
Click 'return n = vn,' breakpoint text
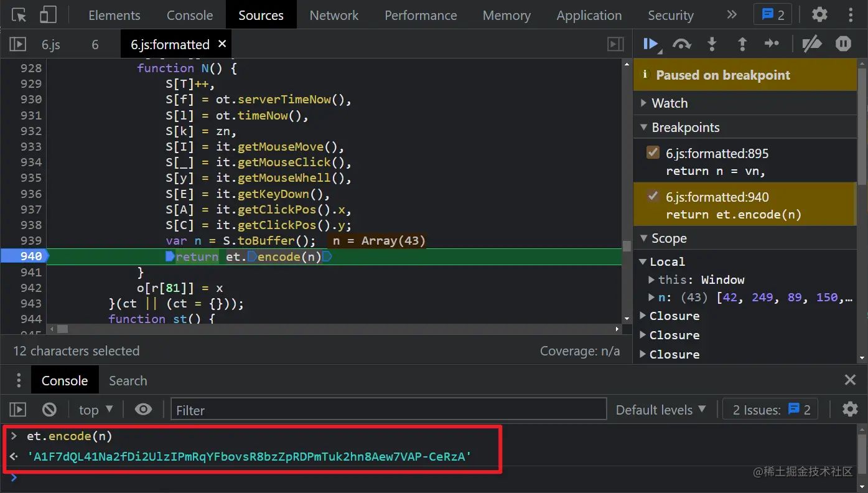716,171
